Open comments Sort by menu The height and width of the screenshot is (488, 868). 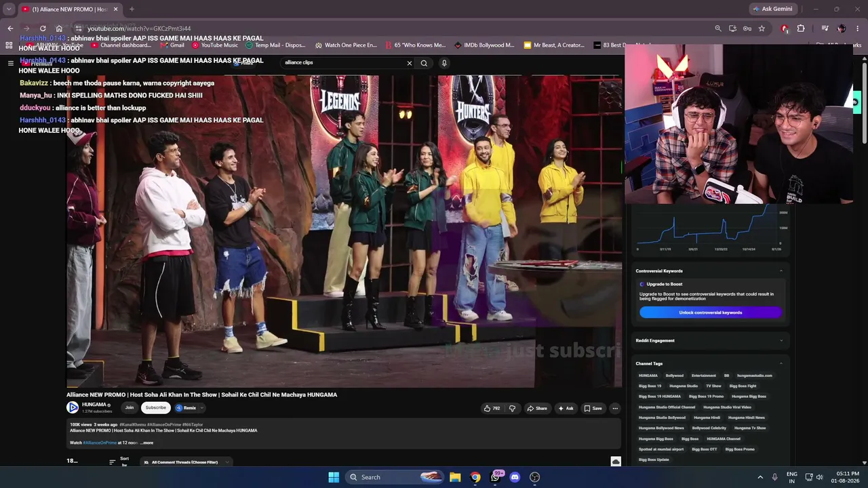coord(119,462)
